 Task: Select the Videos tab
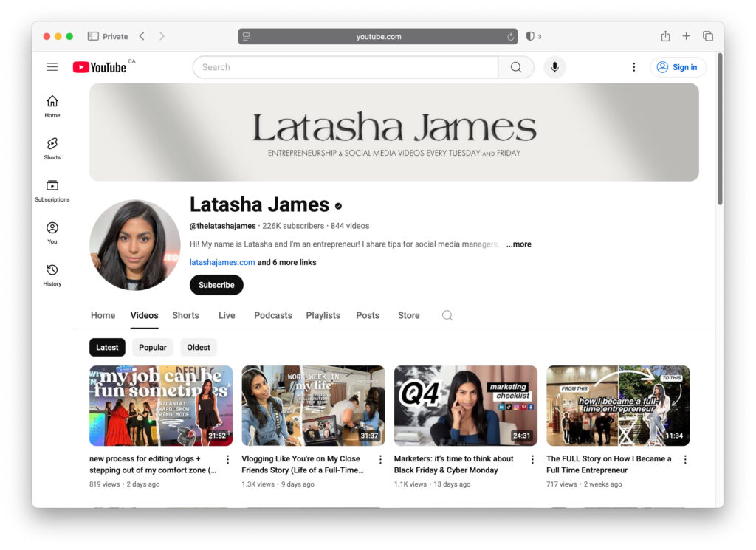pyautogui.click(x=144, y=315)
